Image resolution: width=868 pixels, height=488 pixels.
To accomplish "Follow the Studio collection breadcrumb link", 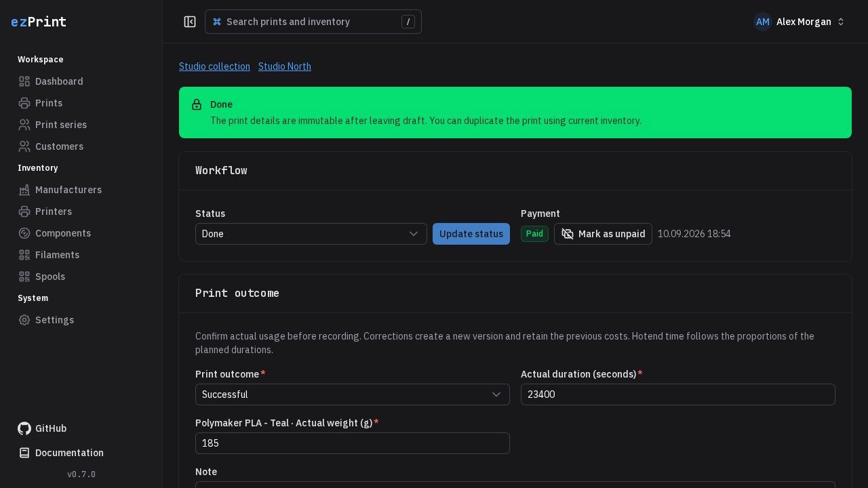I will [x=214, y=66].
